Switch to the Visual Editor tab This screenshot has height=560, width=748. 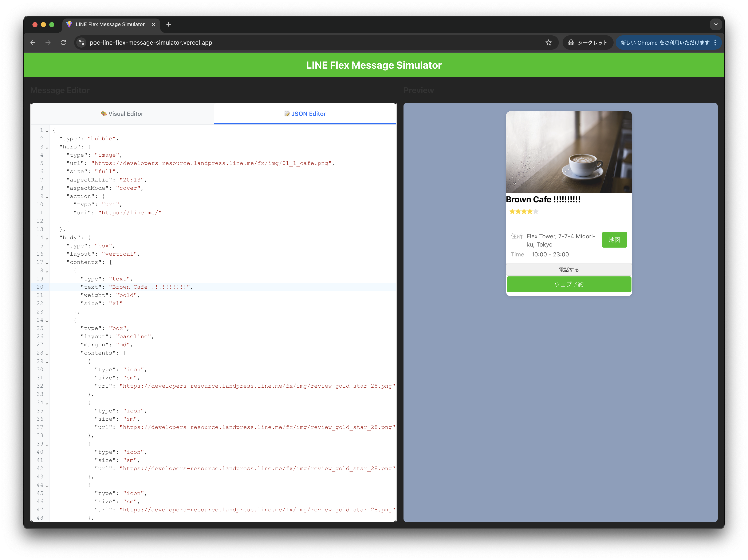122,113
